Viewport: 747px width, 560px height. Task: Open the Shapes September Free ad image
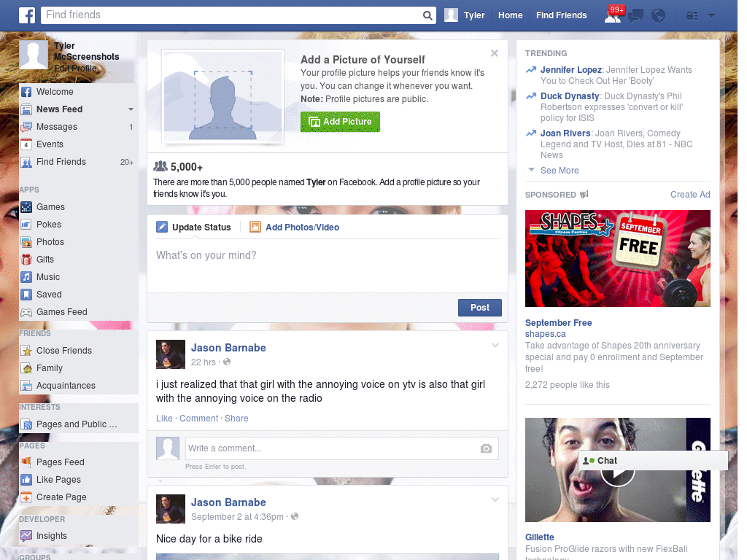point(617,259)
